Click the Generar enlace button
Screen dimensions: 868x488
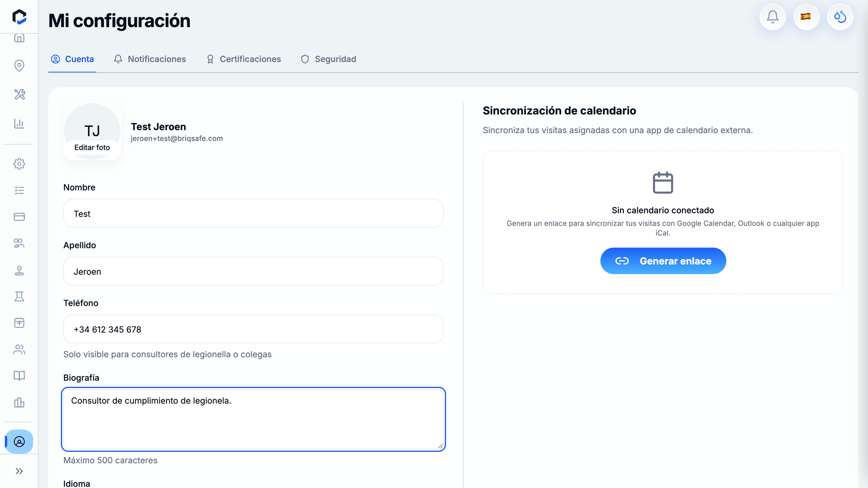663,261
